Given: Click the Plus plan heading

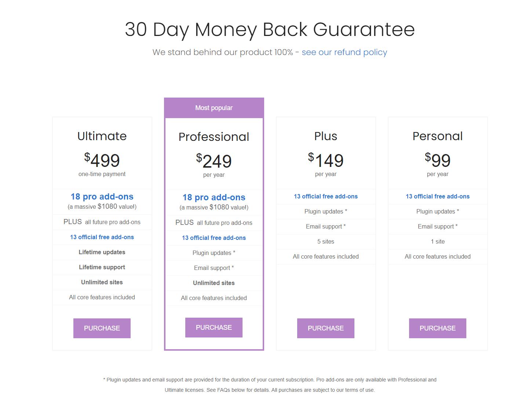Looking at the screenshot, I should pos(325,136).
